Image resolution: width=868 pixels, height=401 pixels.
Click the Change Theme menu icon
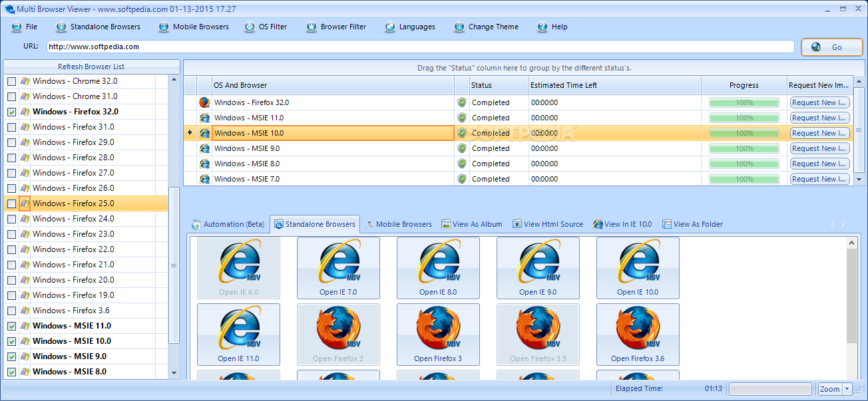click(459, 27)
